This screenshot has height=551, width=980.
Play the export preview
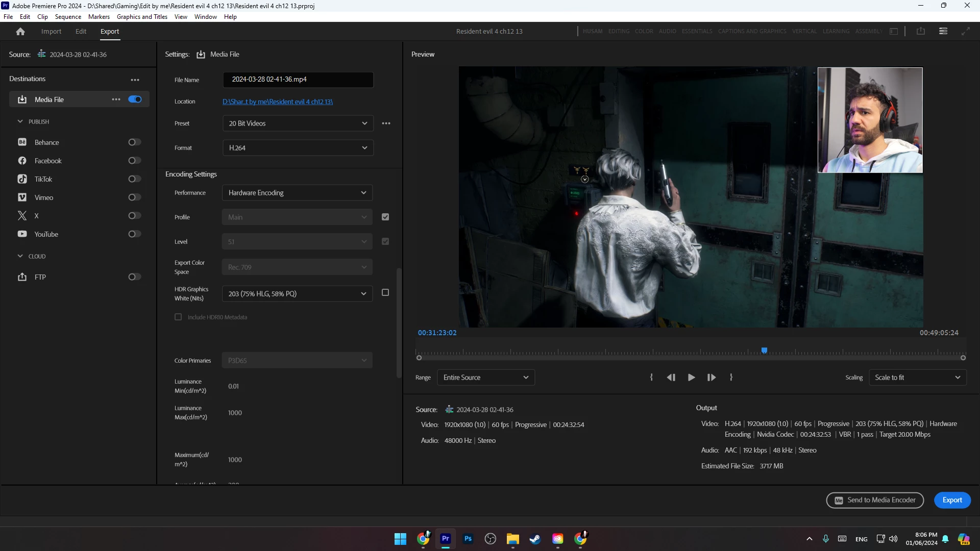(691, 378)
